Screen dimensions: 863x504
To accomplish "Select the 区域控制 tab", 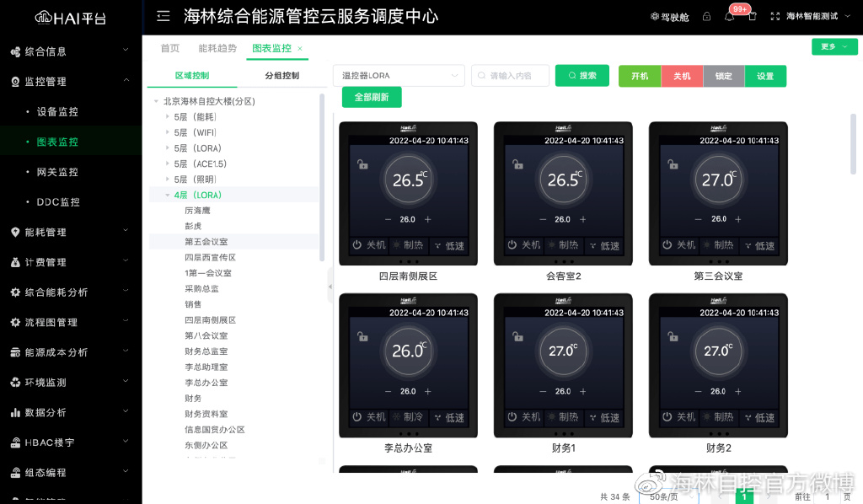I will point(192,75).
